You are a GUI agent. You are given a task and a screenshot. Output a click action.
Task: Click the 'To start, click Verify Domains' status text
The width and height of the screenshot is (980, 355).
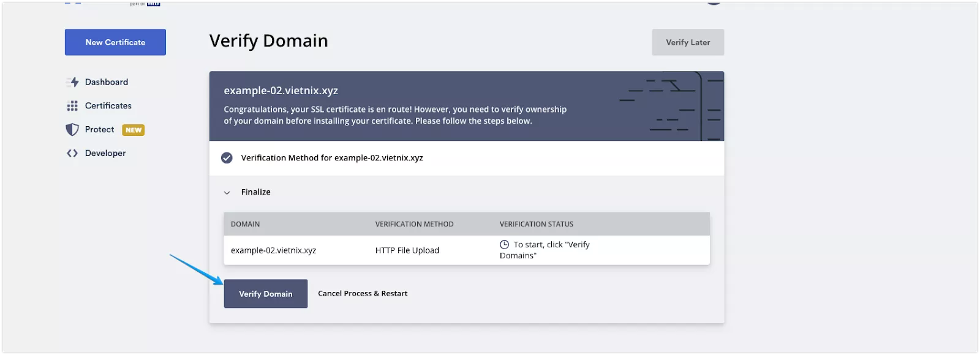click(545, 250)
